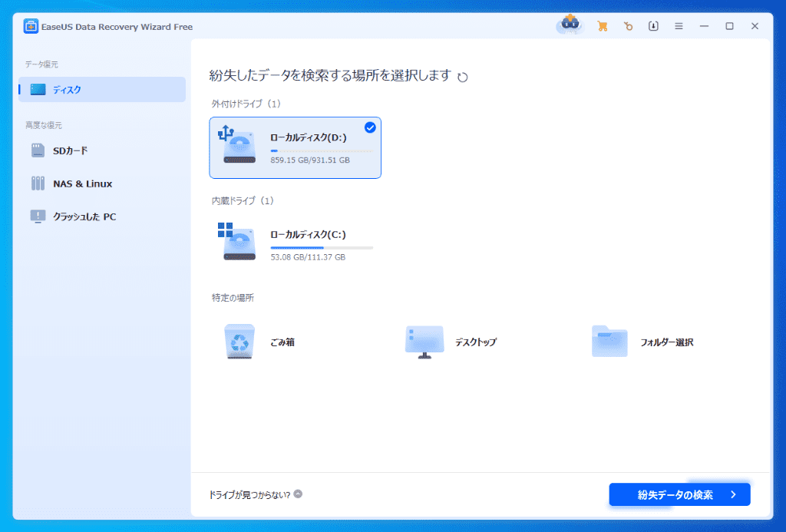This screenshot has width=786, height=532.
Task: Click the crashed PC monitor icon
Action: [38, 216]
